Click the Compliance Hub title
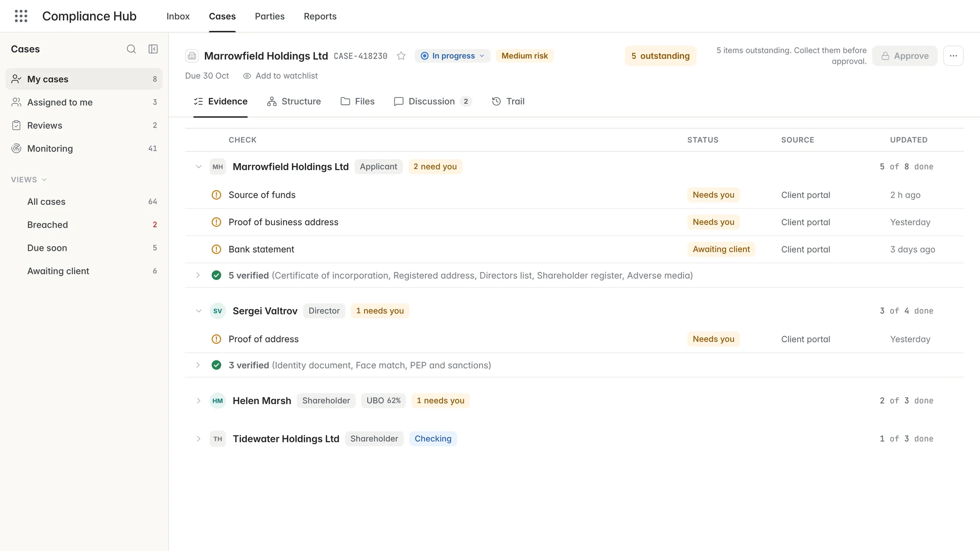 89,16
